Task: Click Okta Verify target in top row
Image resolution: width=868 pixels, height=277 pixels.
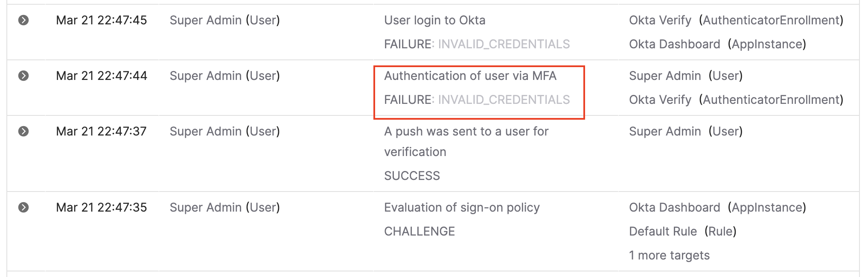Action: (660, 20)
